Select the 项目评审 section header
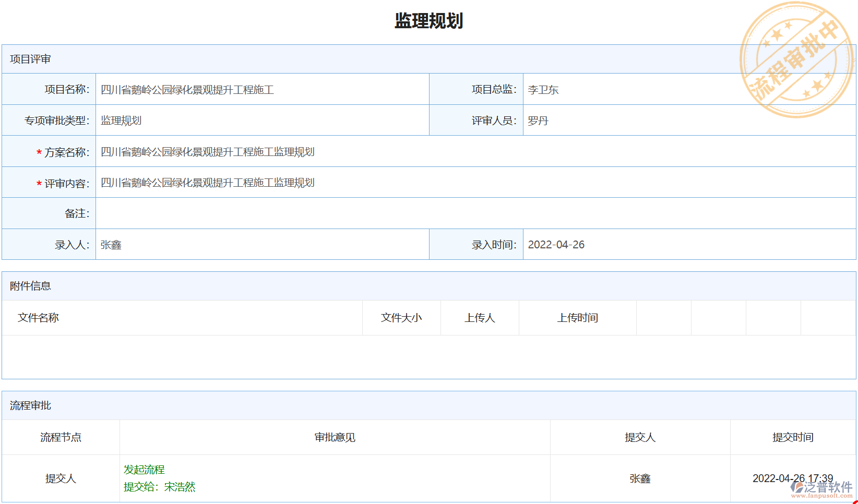858x504 pixels. (29, 59)
